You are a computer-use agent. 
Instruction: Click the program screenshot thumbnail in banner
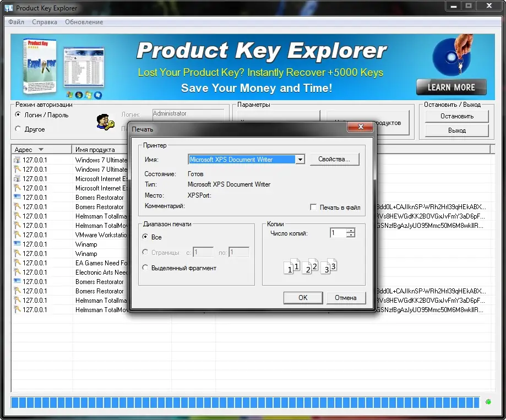pyautogui.click(x=84, y=67)
